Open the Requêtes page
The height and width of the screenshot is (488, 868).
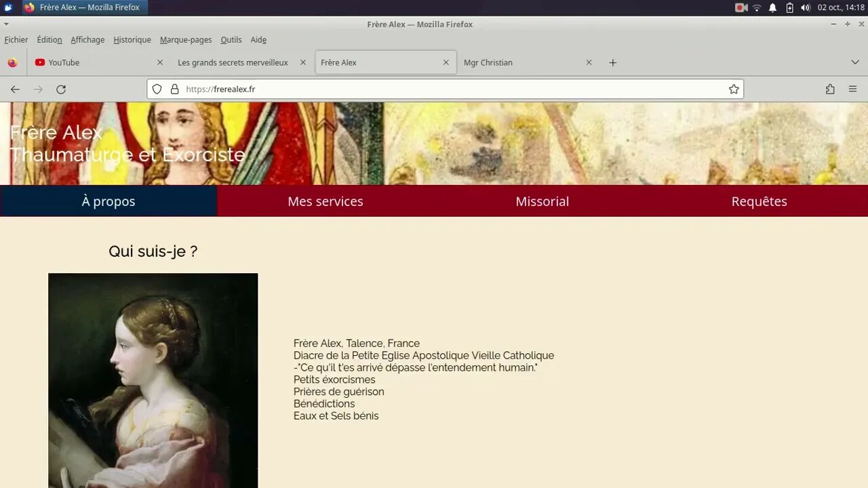point(759,201)
